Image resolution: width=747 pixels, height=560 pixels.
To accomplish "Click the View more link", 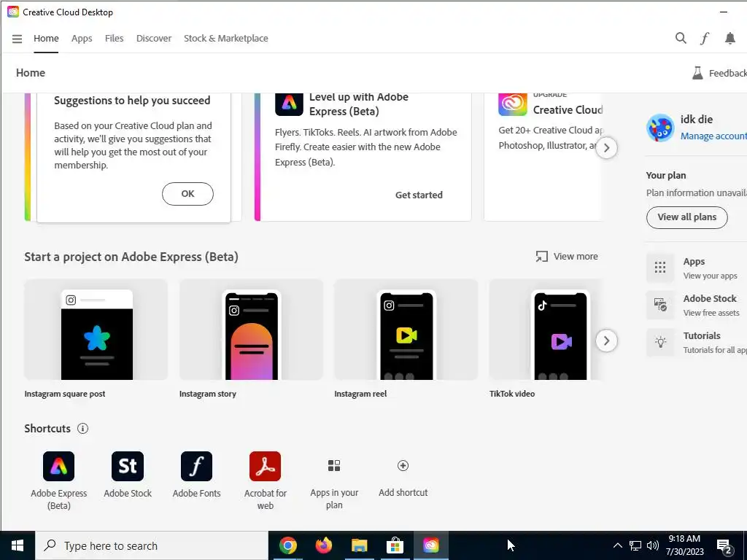I will tap(576, 256).
